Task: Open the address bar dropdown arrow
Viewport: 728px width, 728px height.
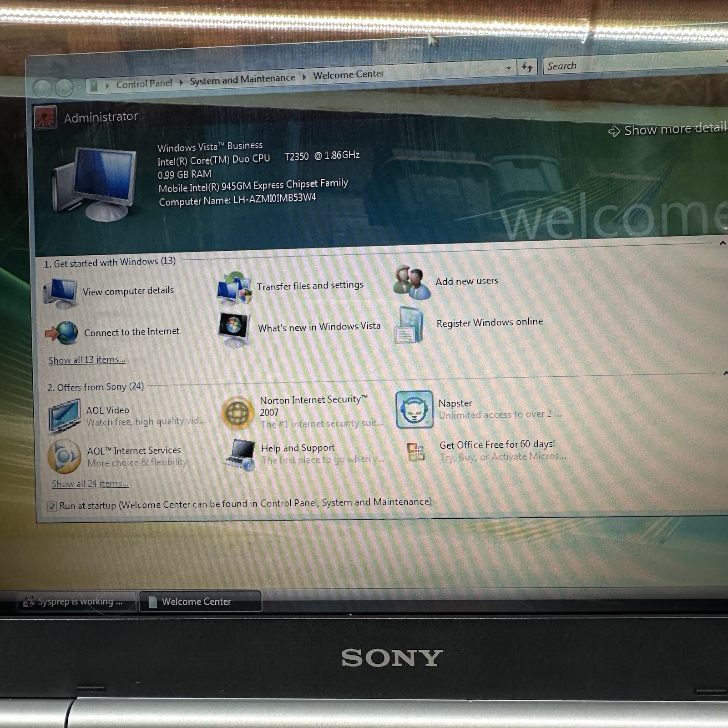Action: tap(508, 68)
